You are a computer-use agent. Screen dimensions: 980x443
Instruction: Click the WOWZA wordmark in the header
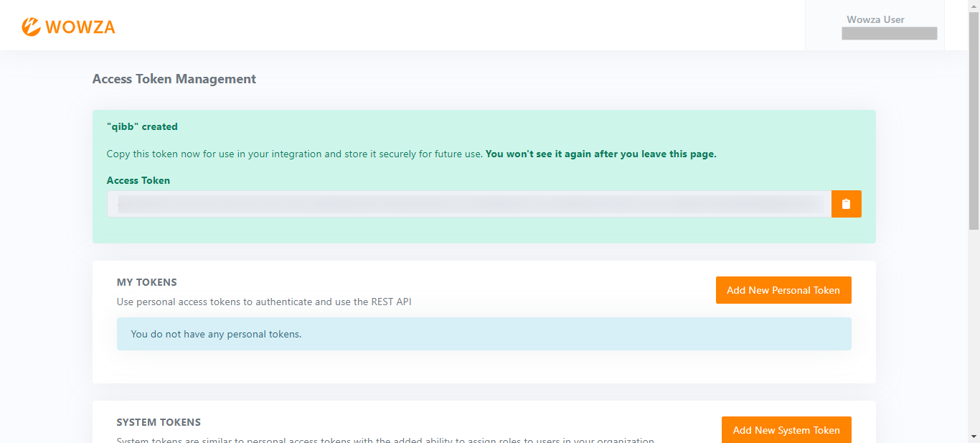[x=80, y=27]
